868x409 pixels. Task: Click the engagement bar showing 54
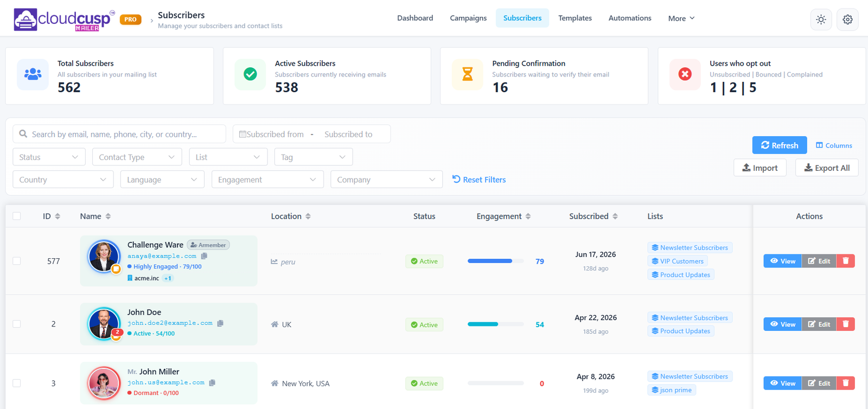tap(496, 324)
